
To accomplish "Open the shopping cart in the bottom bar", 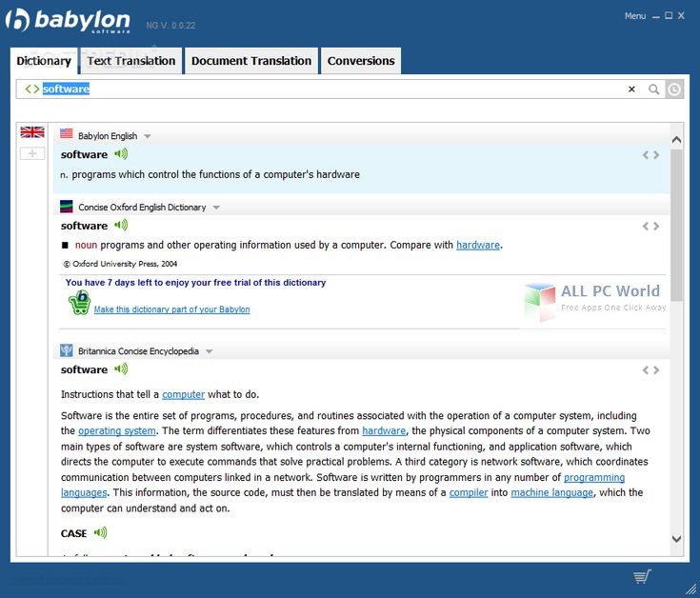I will click(x=642, y=577).
